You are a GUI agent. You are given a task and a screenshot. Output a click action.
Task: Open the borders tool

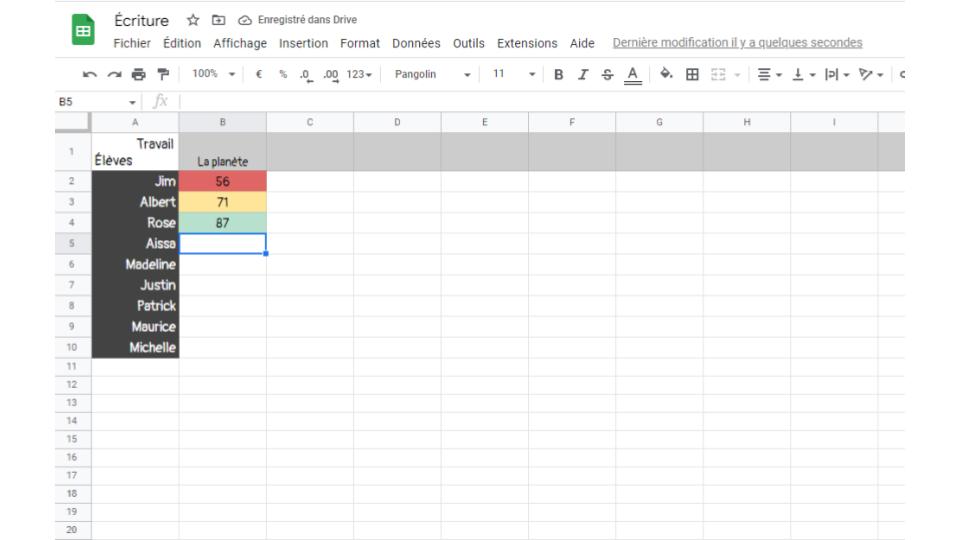[691, 74]
